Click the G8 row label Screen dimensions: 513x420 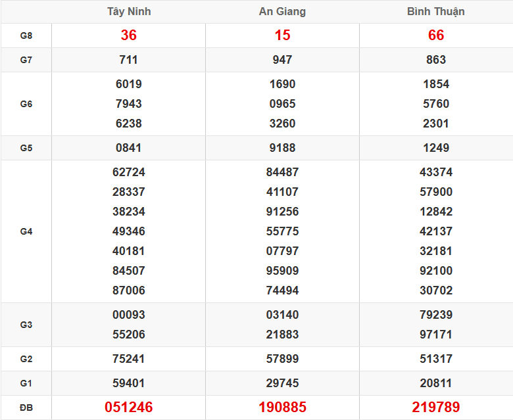pos(26,35)
